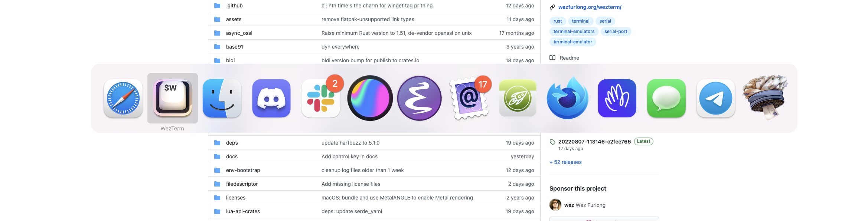This screenshot has width=868, height=221.
Task: Open commit 'remove flatpak-unsupported link types'
Action: click(368, 19)
